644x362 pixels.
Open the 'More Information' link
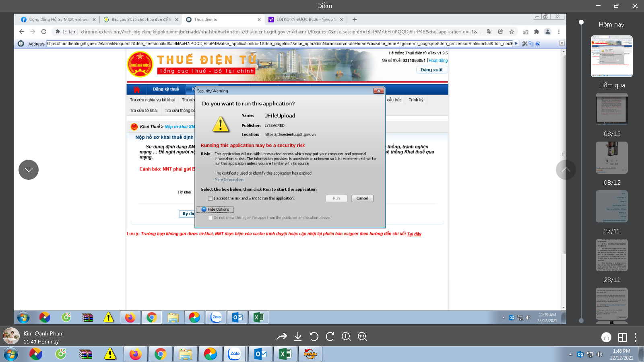click(x=229, y=180)
